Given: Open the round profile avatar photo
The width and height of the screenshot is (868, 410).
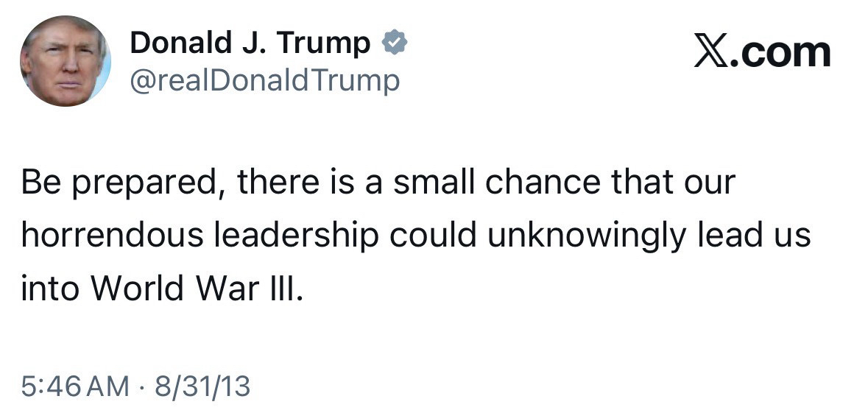Looking at the screenshot, I should point(65,60).
